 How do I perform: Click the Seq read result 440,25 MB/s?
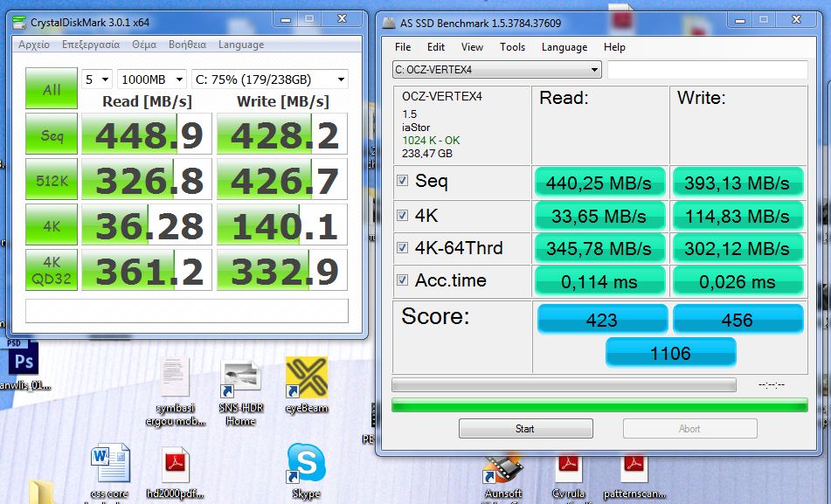pyautogui.click(x=599, y=183)
